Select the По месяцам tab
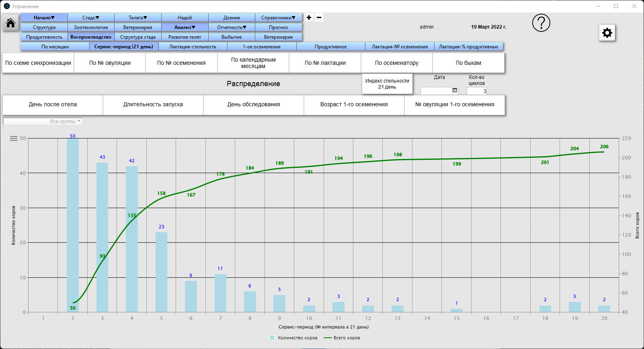Viewport: 644px width, 349px height. [55, 47]
